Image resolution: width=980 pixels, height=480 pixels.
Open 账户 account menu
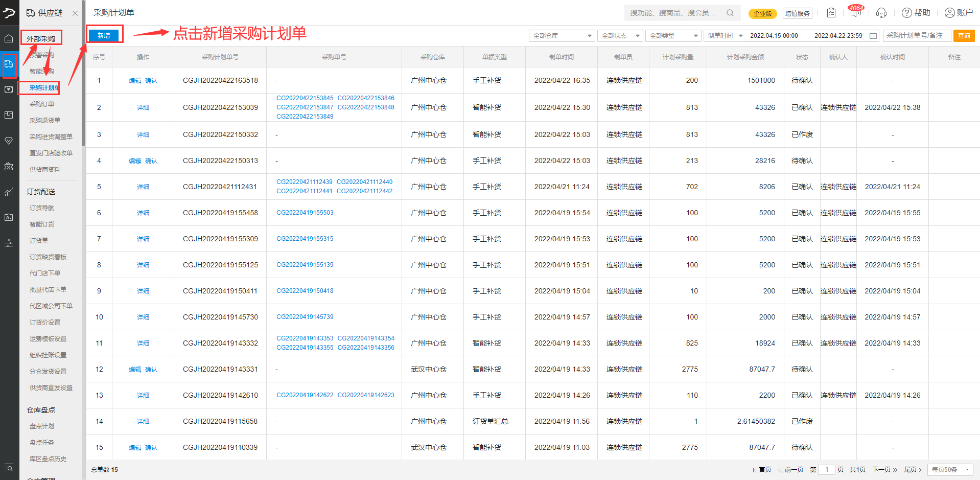click(959, 13)
